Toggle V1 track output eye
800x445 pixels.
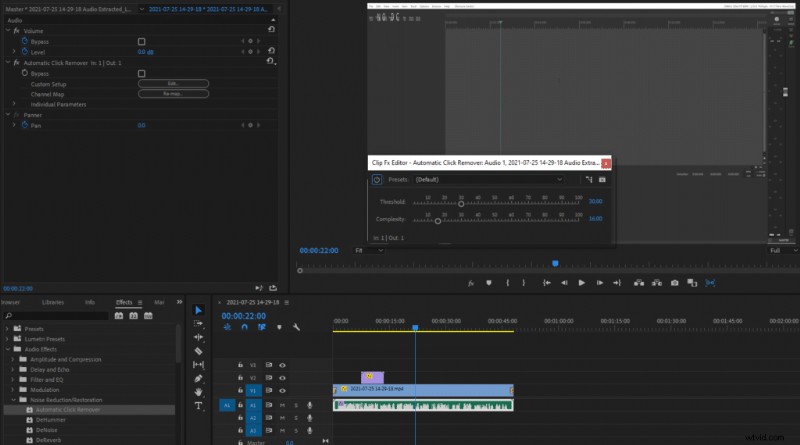[282, 390]
